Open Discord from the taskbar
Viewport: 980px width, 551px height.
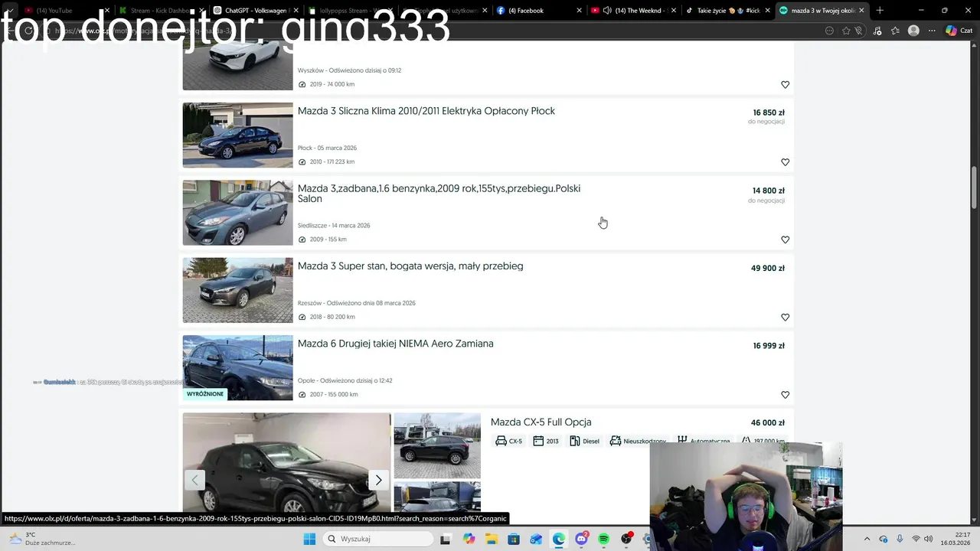click(581, 539)
